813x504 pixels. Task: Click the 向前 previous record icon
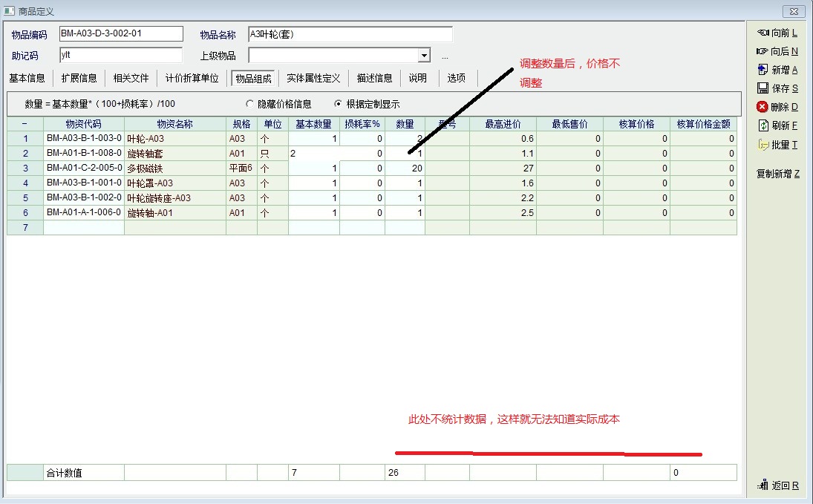(x=762, y=33)
